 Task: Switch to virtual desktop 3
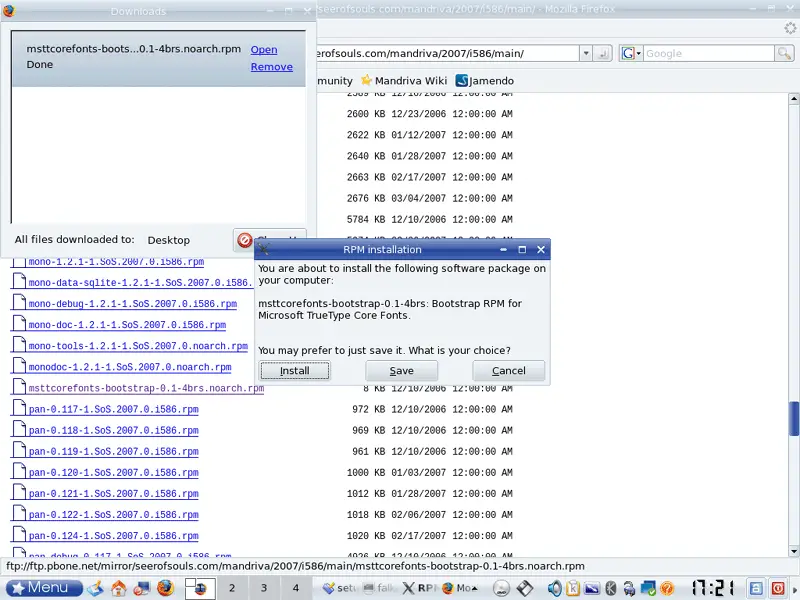click(264, 588)
